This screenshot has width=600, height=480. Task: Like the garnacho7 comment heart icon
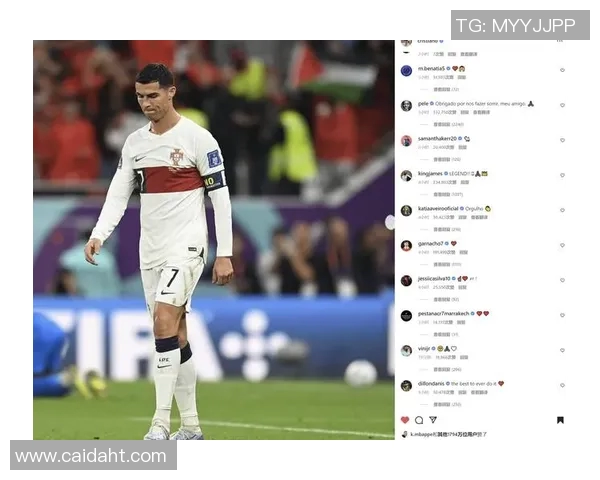[x=562, y=245]
